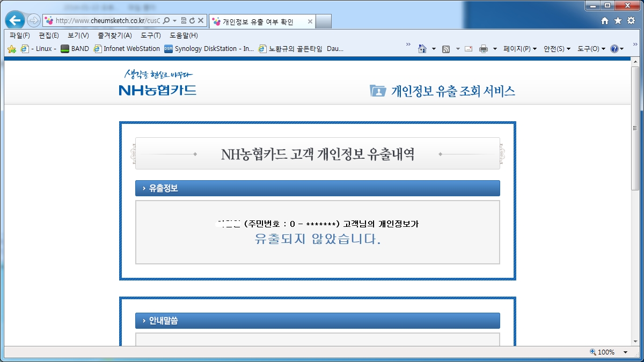Click the search magnifier in address bar

166,20
